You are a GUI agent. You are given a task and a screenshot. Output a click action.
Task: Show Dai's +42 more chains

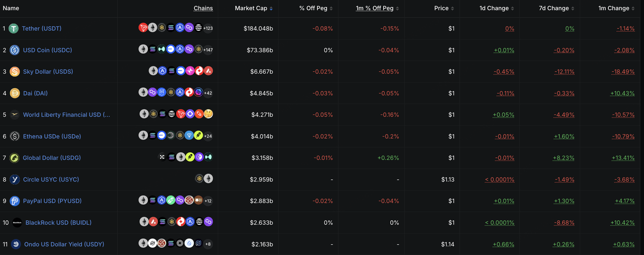point(208,93)
